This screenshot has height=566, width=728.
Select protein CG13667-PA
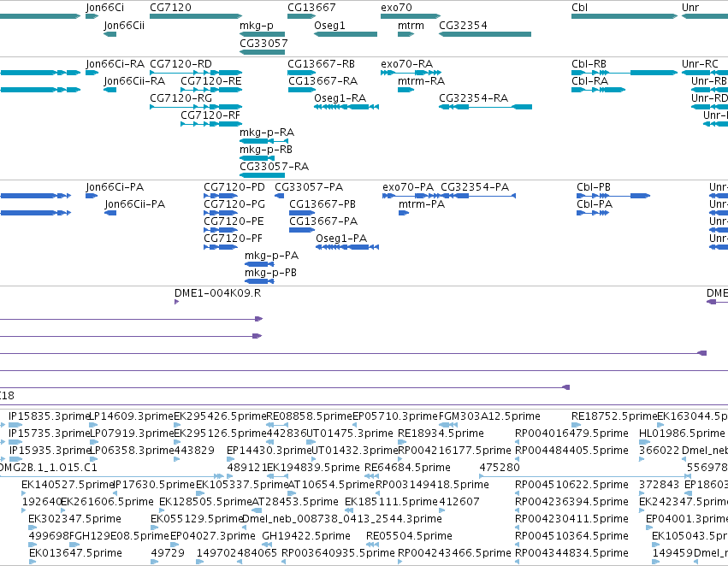302,230
